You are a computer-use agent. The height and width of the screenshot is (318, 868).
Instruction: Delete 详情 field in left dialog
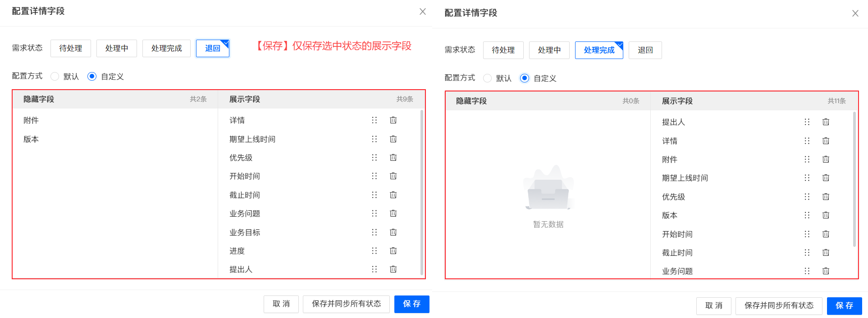393,120
